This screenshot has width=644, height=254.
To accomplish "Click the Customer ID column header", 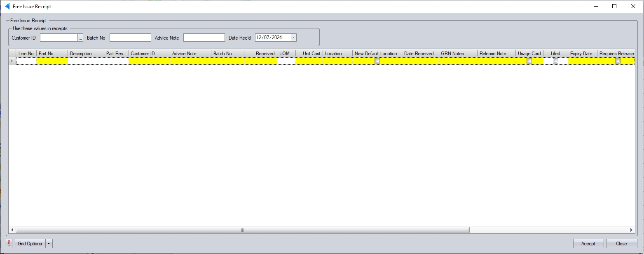I will 149,54.
